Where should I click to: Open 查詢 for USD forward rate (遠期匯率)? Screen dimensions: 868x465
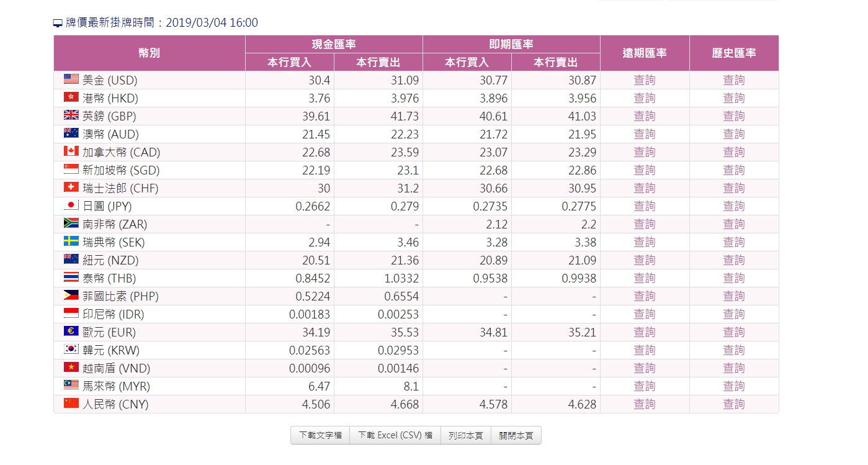(645, 79)
